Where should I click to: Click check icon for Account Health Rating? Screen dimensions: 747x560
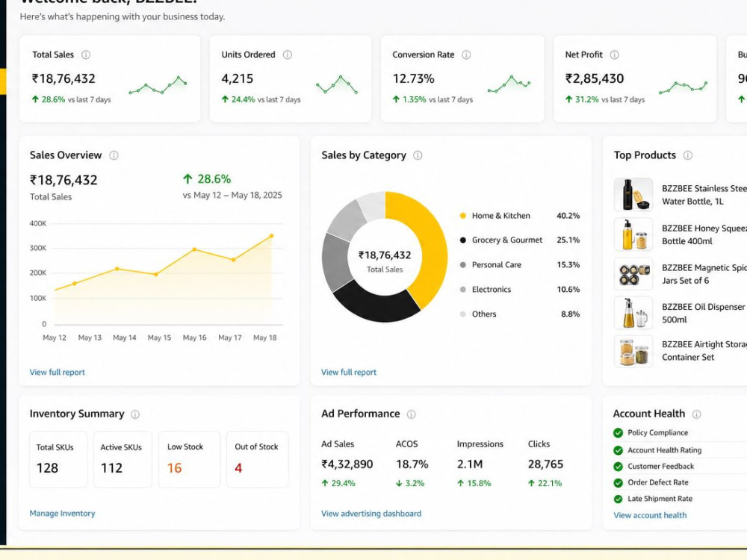tap(619, 450)
